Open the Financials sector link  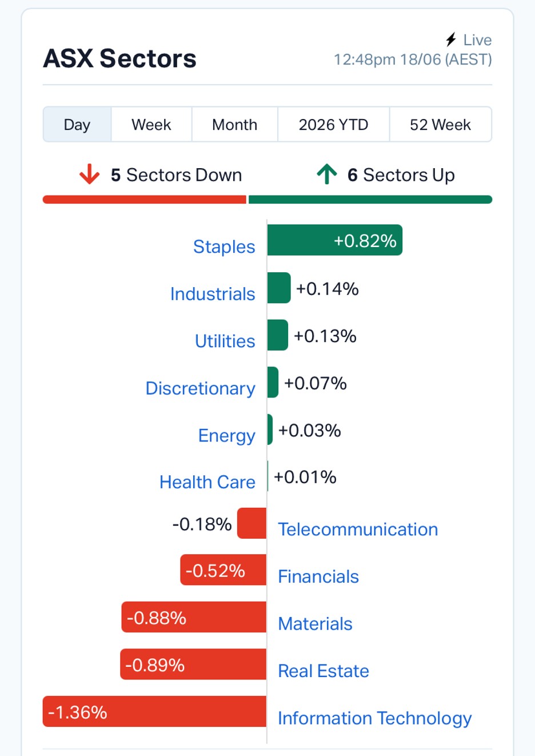318,576
